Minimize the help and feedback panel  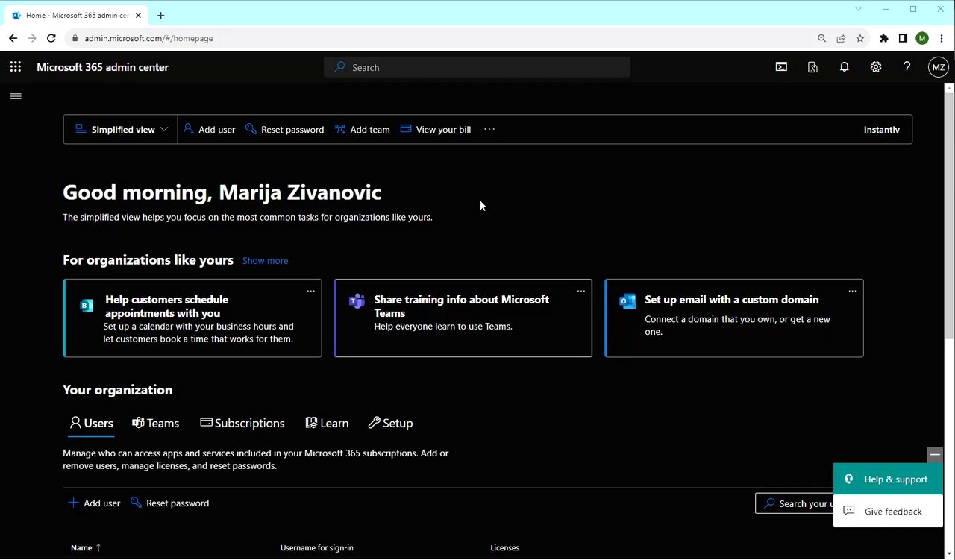click(935, 454)
